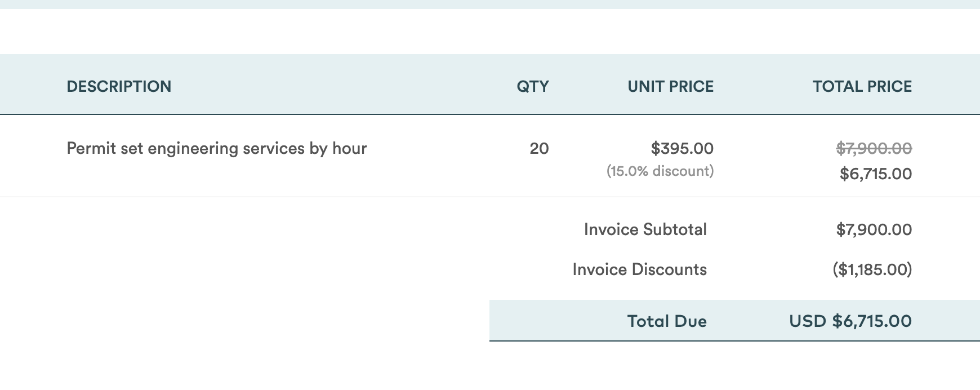This screenshot has height=390, width=980.
Task: Click the UNIT PRICE column header
Action: 670,86
